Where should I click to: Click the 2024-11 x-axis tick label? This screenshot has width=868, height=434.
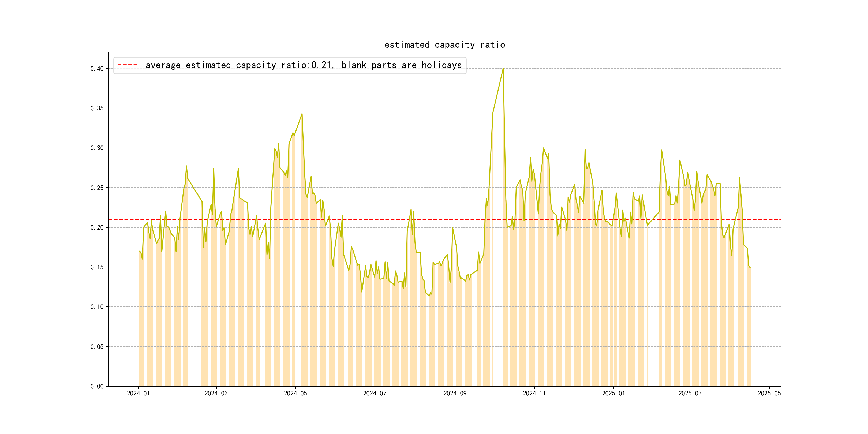[x=534, y=393]
